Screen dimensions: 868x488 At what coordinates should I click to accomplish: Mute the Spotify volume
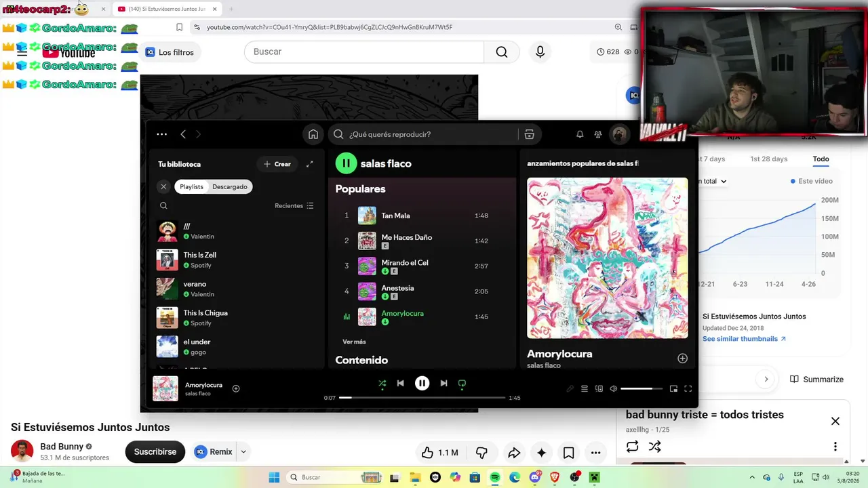tap(614, 388)
